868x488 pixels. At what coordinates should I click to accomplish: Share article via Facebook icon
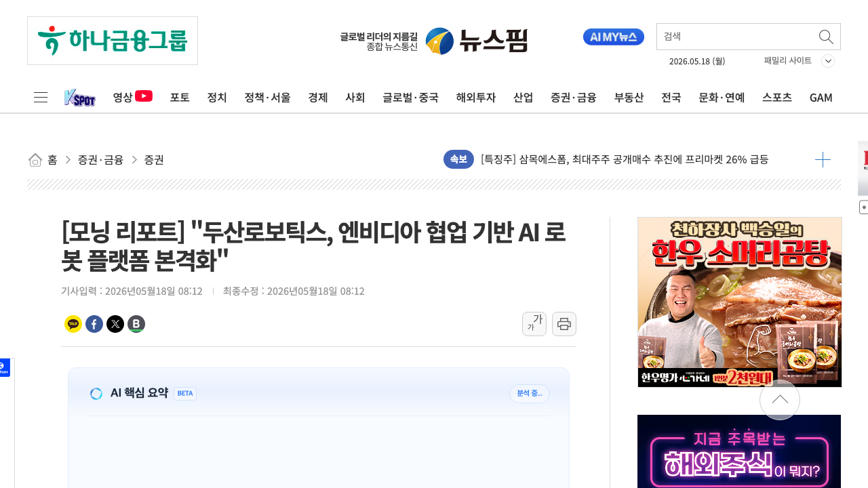click(x=94, y=324)
